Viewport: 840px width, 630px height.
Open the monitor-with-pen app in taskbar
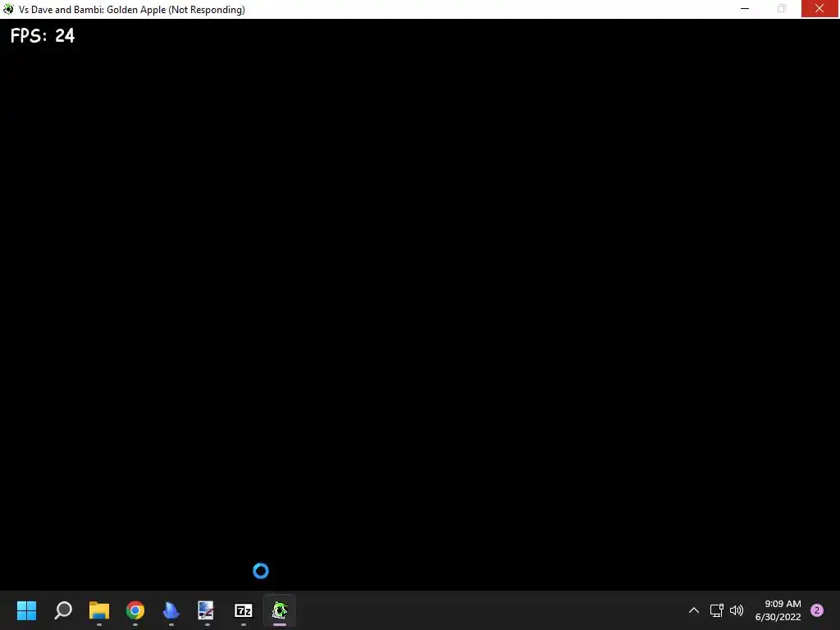206,610
